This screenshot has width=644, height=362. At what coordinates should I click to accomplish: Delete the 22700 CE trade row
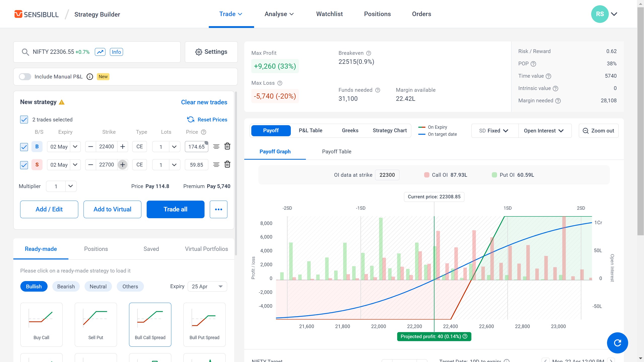coord(227,164)
